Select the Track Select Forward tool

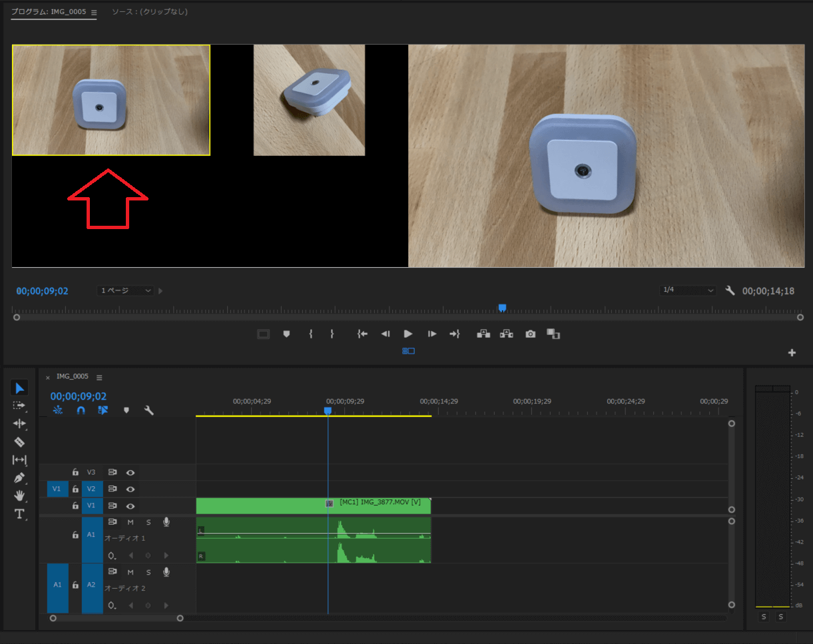coord(19,406)
